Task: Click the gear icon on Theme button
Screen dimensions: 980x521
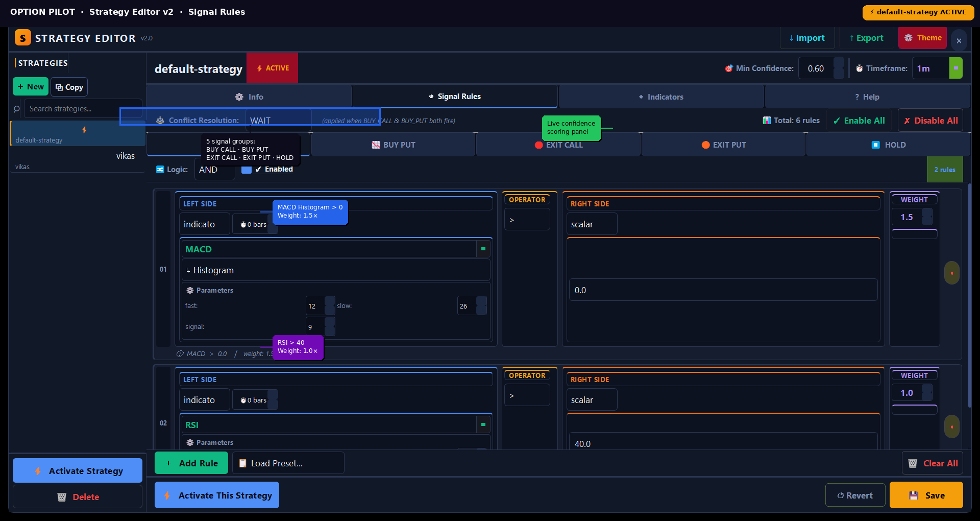Action: pyautogui.click(x=909, y=38)
